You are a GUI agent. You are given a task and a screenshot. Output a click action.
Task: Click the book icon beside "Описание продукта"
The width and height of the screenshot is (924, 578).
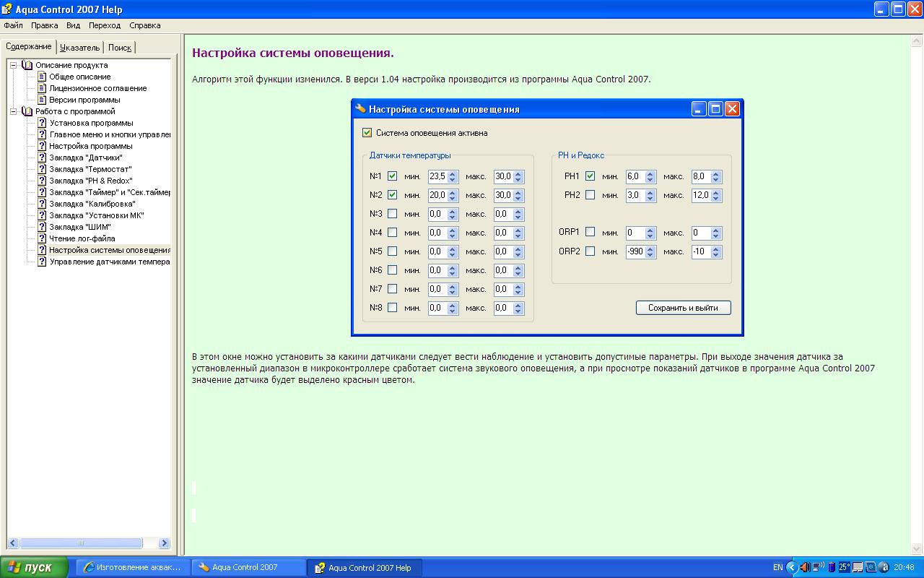click(27, 65)
